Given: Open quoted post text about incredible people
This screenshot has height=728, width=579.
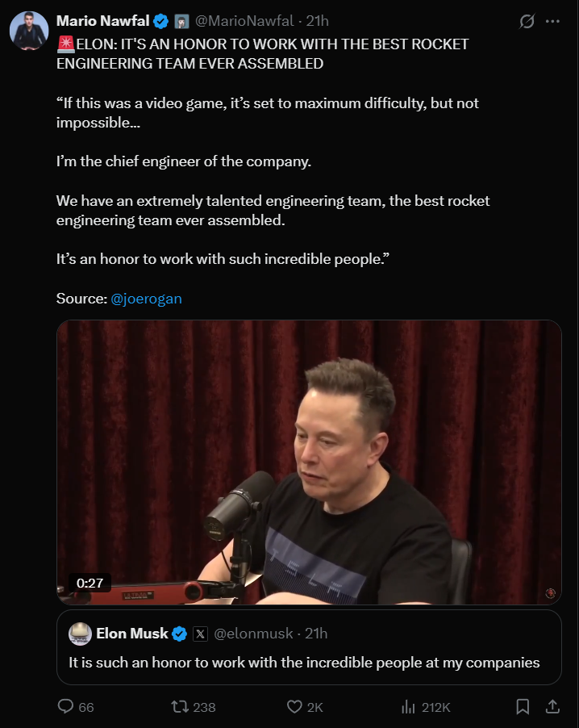Looking at the screenshot, I should tap(304, 663).
